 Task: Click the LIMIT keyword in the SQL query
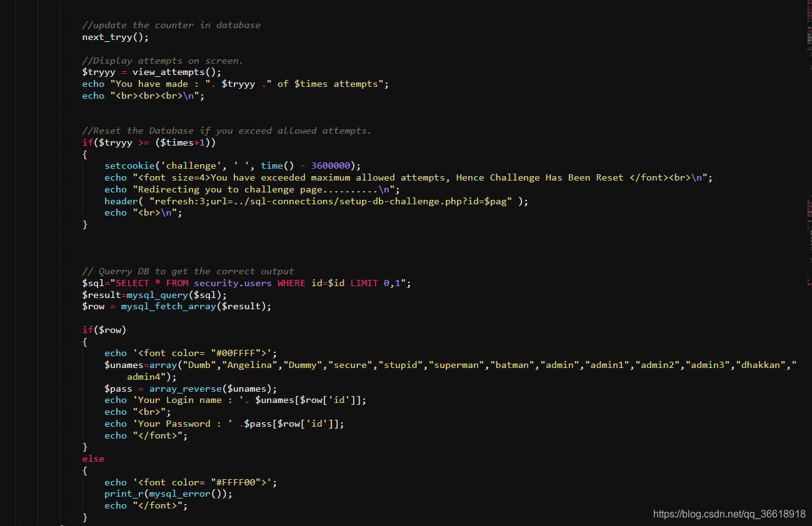(x=364, y=283)
